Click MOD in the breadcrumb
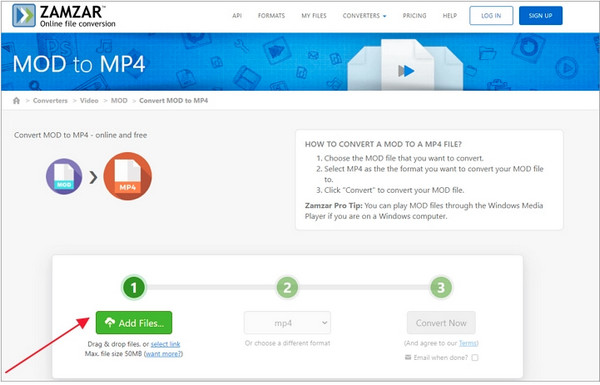This screenshot has width=600, height=385. [x=119, y=101]
